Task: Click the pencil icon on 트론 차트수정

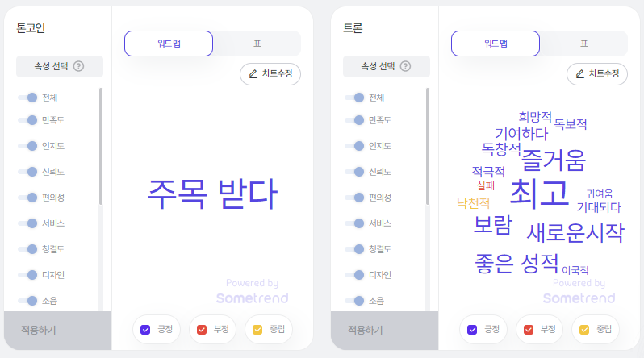Action: 580,74
